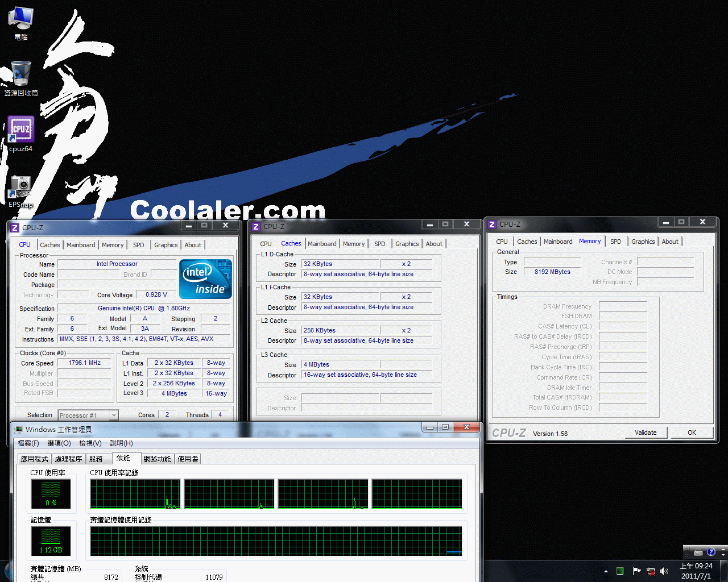Click the language bar keyboard icon
Viewport: 728px width, 582px height.
pos(698,552)
